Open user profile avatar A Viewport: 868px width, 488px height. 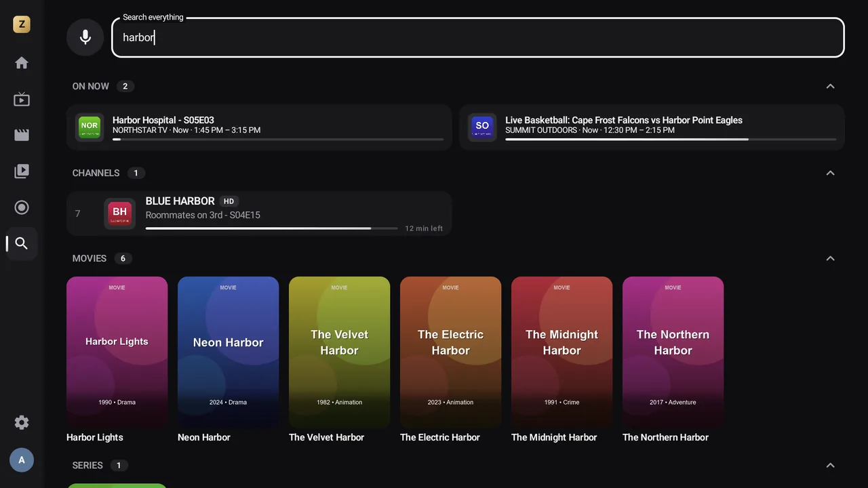click(22, 460)
